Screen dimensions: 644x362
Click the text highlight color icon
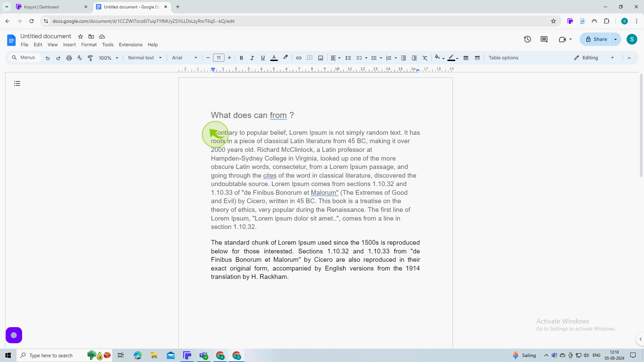click(x=285, y=57)
